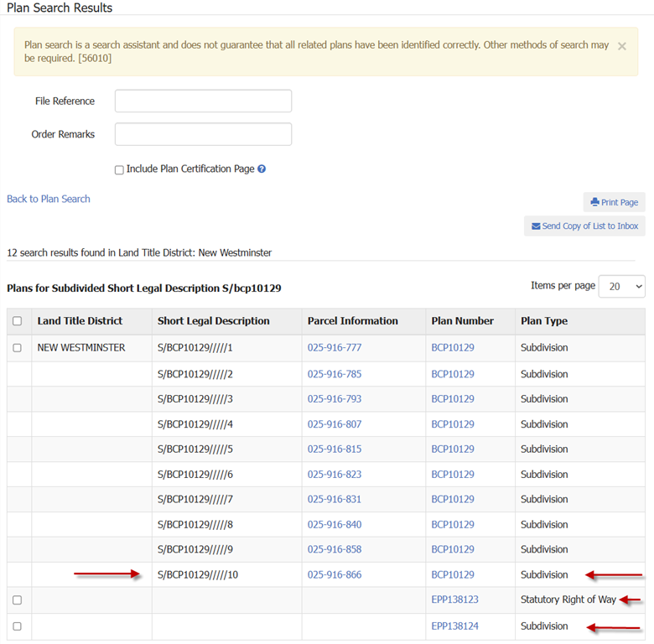
Task: Click the Order Remarks input field
Action: click(x=203, y=134)
